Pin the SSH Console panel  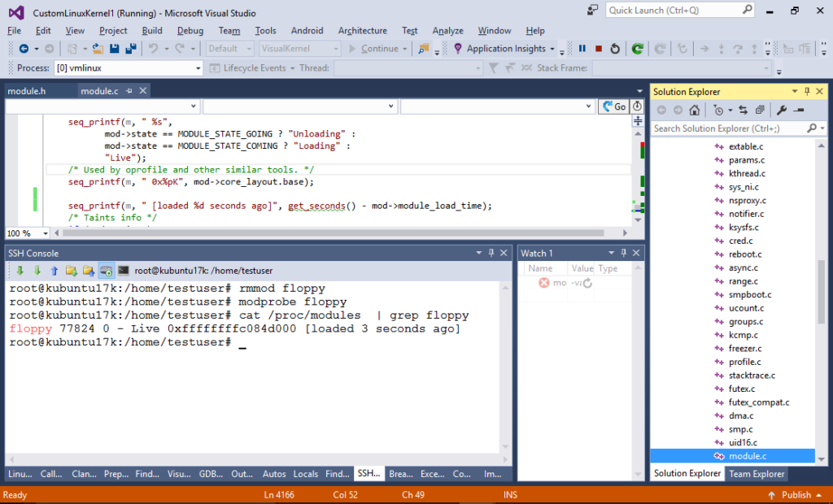[x=491, y=252]
